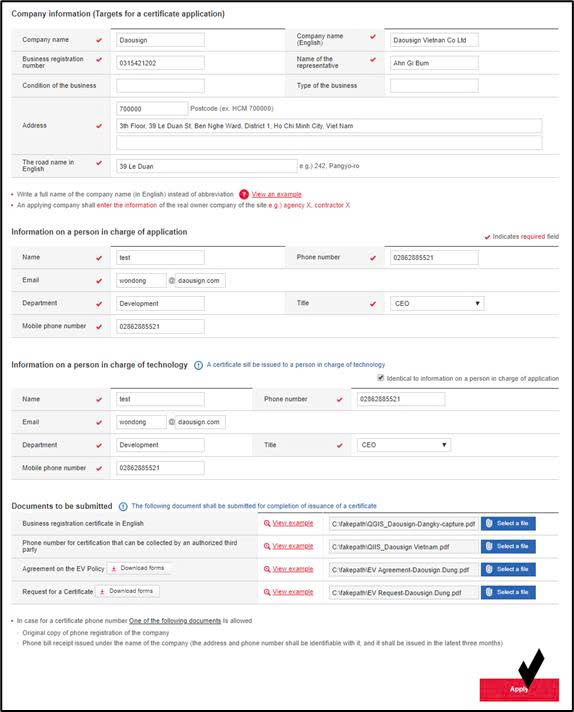Open 'View an example' link for company name
The height and width of the screenshot is (712, 574).
pyautogui.click(x=277, y=194)
